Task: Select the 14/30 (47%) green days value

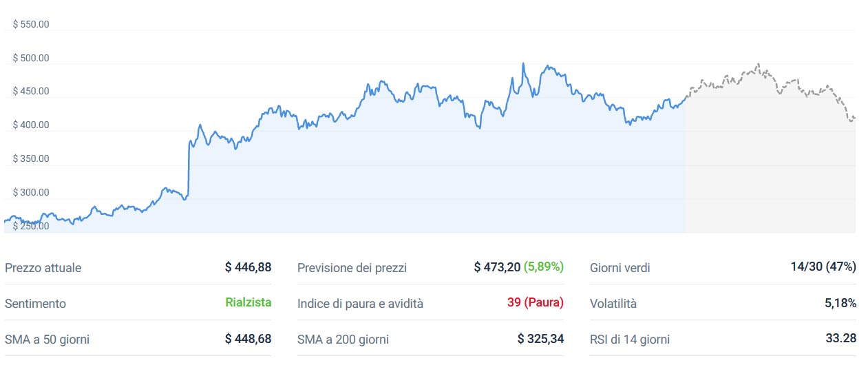Action: coord(823,267)
